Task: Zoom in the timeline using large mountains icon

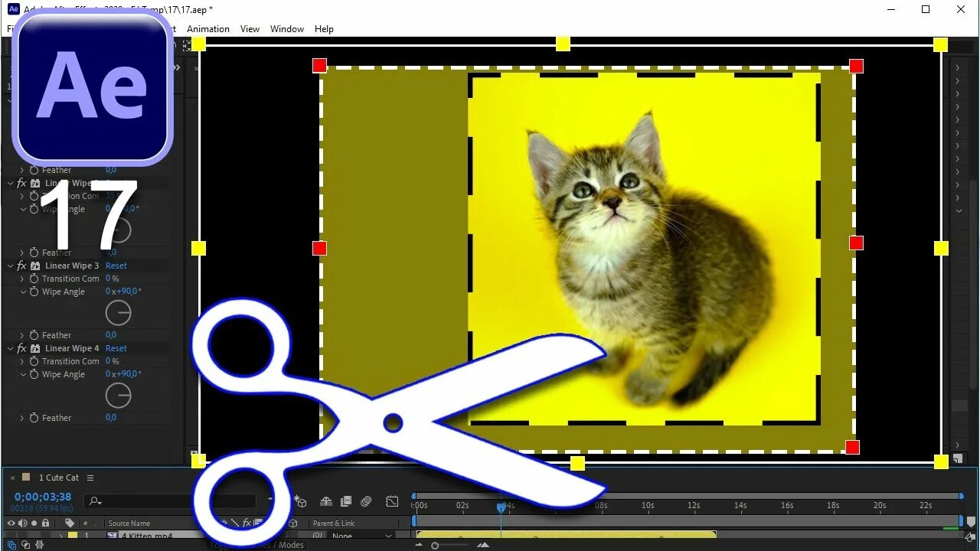Action: 483,546
